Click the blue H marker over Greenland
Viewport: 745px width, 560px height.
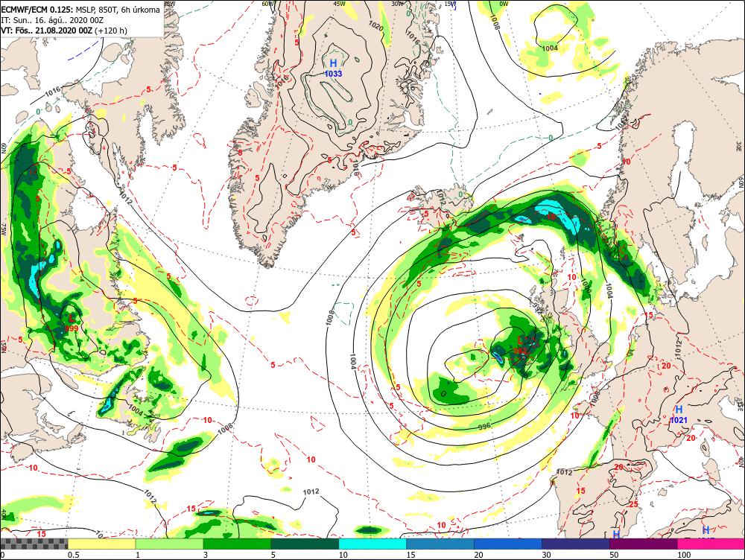point(333,63)
